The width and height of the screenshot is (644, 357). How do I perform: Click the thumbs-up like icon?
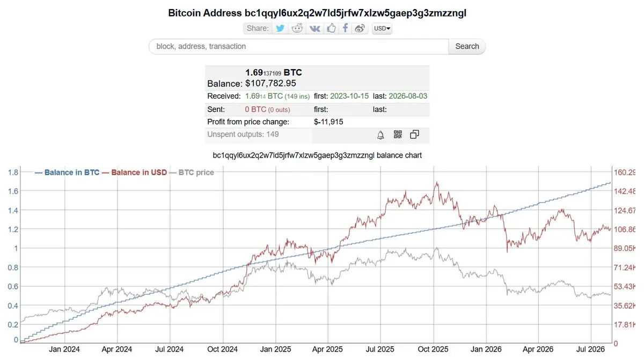click(x=331, y=28)
